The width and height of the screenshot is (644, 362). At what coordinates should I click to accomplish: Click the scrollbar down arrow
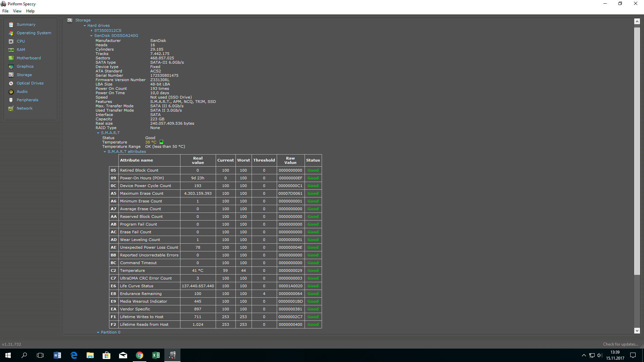637,330
